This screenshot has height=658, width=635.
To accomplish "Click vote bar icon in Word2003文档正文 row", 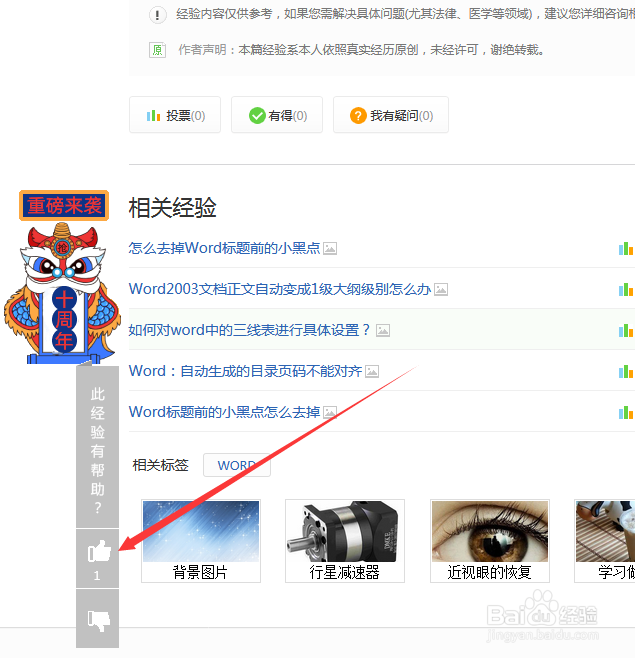I will [x=626, y=290].
